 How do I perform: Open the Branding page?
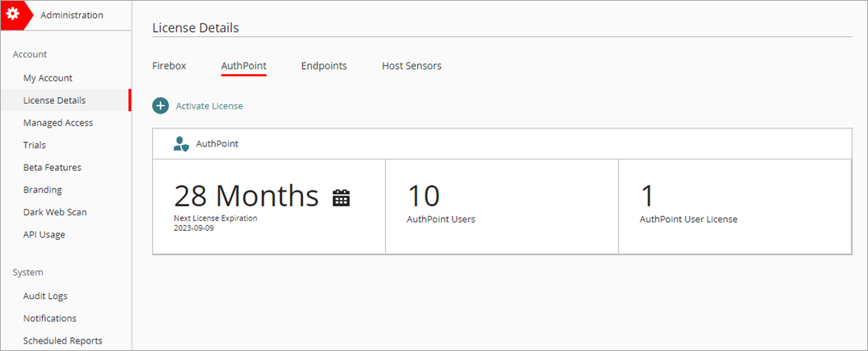(42, 190)
